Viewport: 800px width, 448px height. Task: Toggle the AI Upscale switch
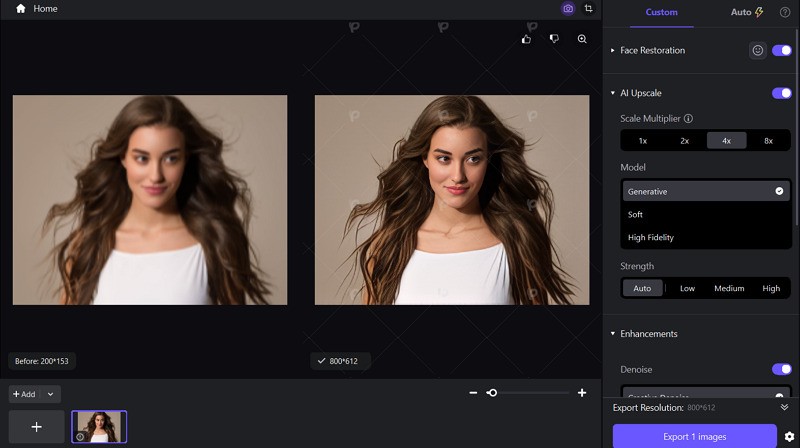[781, 93]
